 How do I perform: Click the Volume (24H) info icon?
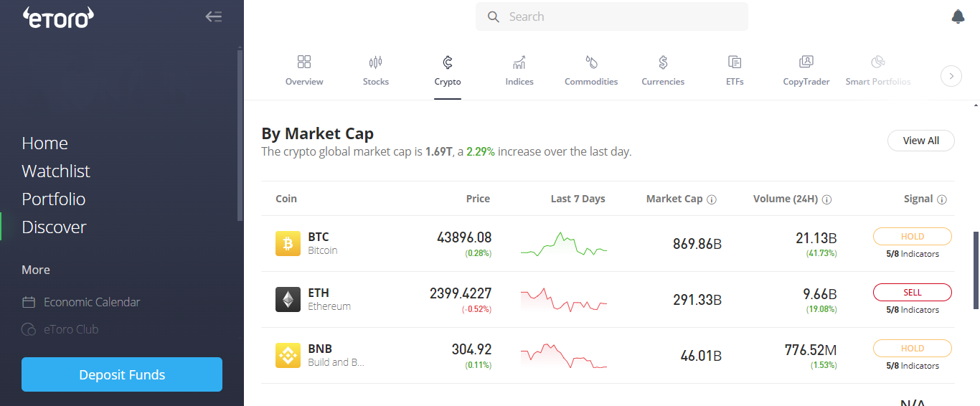[x=826, y=199]
